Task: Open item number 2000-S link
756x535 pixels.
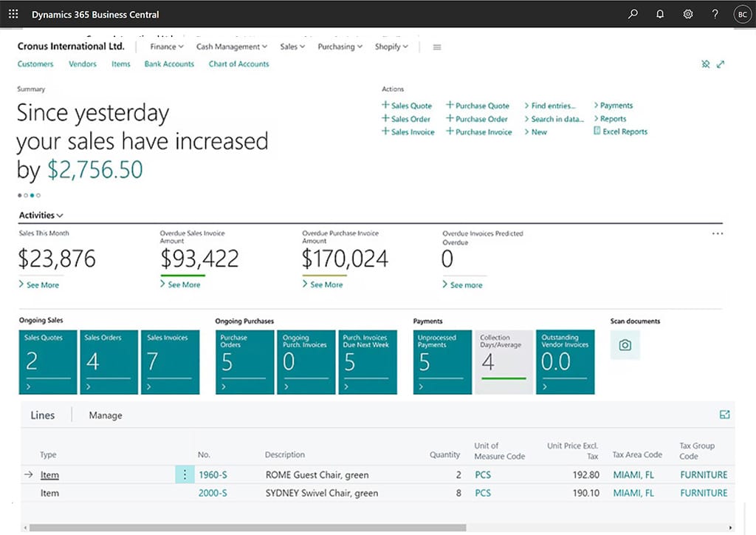Action: [213, 493]
